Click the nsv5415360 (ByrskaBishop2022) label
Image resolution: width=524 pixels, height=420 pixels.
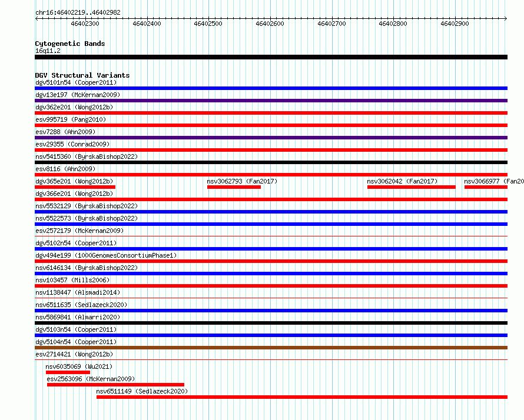pos(87,156)
